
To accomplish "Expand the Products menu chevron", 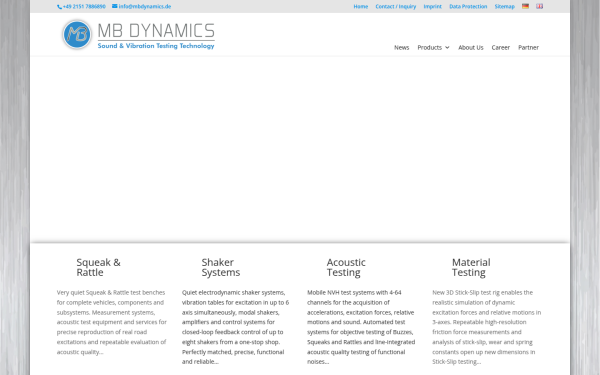I will (447, 47).
